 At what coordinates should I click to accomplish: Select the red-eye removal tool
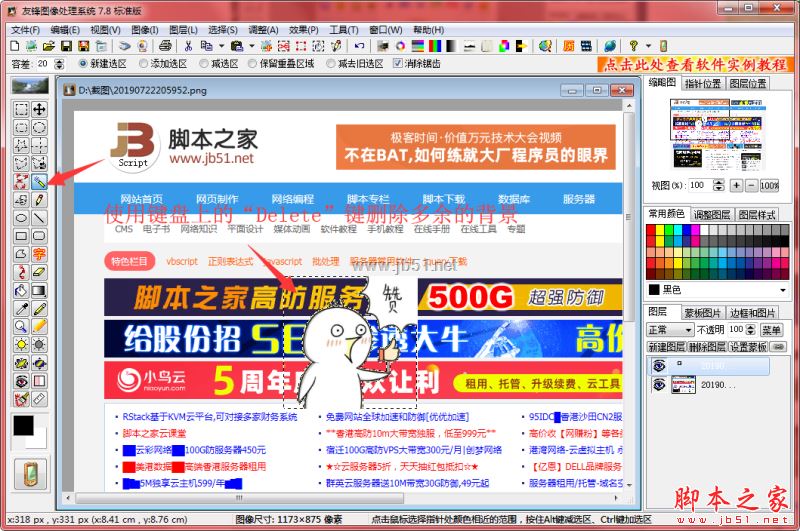click(21, 381)
